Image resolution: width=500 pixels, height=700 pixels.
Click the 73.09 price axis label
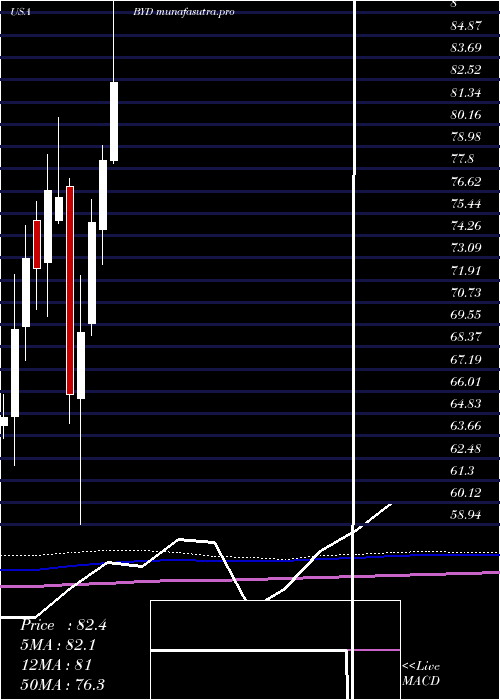(x=466, y=248)
